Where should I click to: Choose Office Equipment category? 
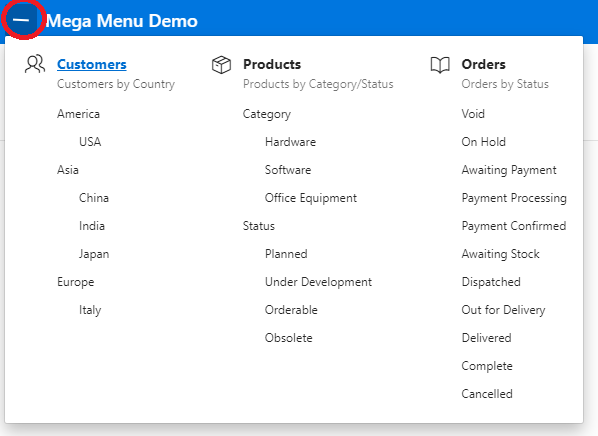pyautogui.click(x=311, y=198)
